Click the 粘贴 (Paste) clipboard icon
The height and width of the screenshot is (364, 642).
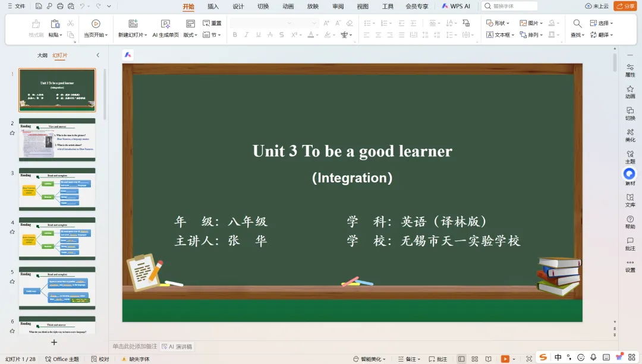pyautogui.click(x=55, y=24)
